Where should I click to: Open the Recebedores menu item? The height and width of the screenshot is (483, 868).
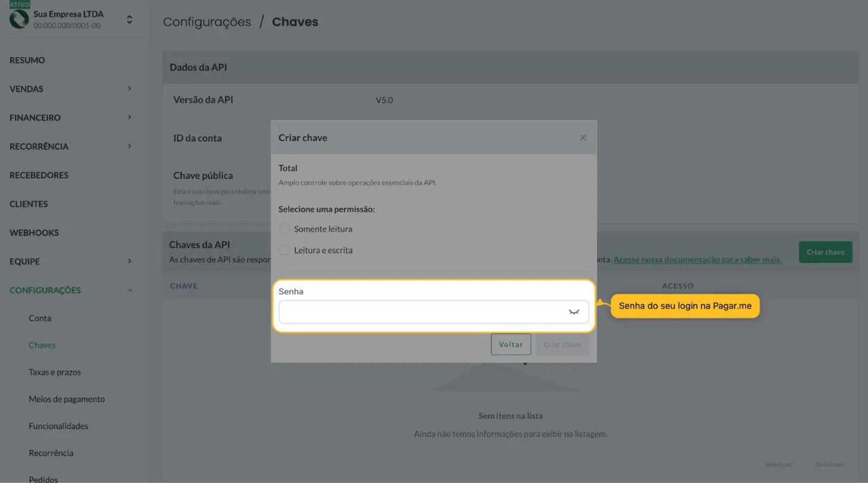[x=39, y=175]
